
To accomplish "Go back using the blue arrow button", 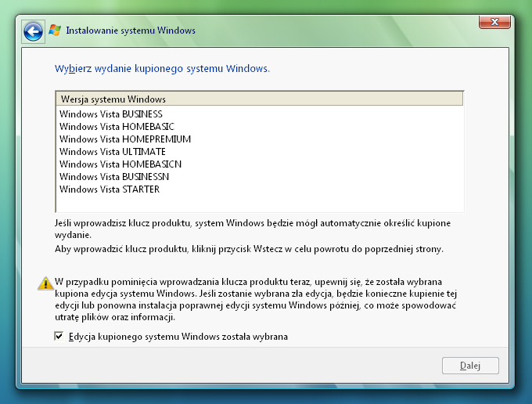I will (33, 32).
